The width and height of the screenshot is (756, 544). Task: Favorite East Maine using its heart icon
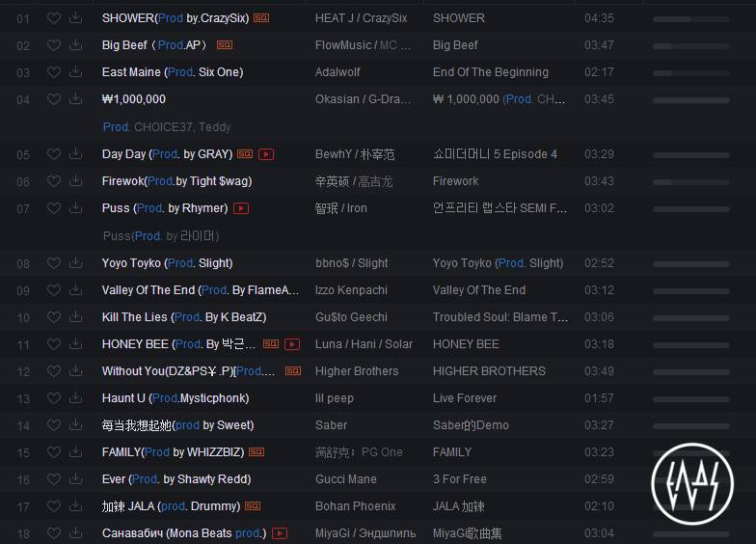54,72
